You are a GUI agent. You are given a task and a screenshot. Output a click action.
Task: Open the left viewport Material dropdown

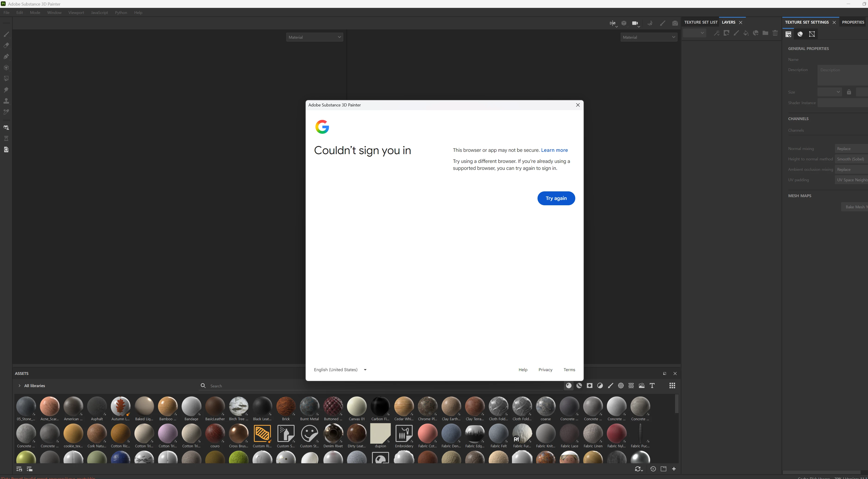(315, 37)
